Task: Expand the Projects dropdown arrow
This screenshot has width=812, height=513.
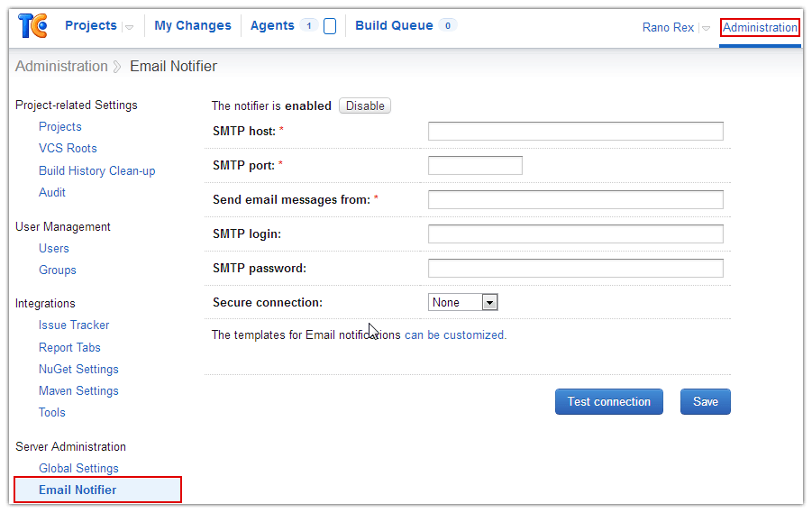Action: tap(129, 27)
